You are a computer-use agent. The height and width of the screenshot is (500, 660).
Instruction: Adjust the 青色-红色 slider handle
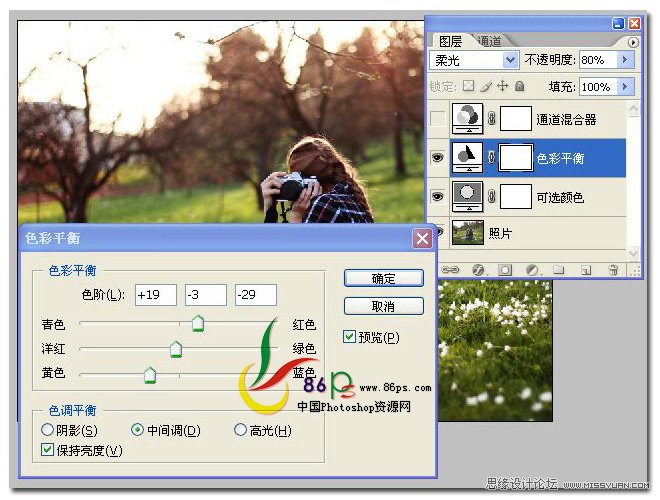coord(198,323)
